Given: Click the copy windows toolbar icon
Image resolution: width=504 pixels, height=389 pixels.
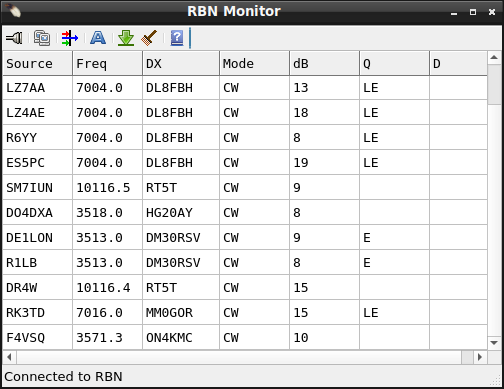Looking at the screenshot, I should click(x=42, y=38).
